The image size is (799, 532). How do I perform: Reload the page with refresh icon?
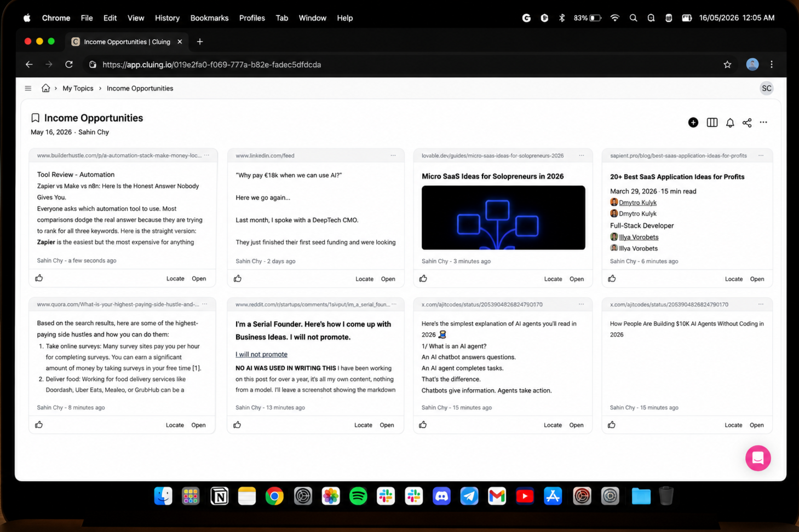point(69,65)
